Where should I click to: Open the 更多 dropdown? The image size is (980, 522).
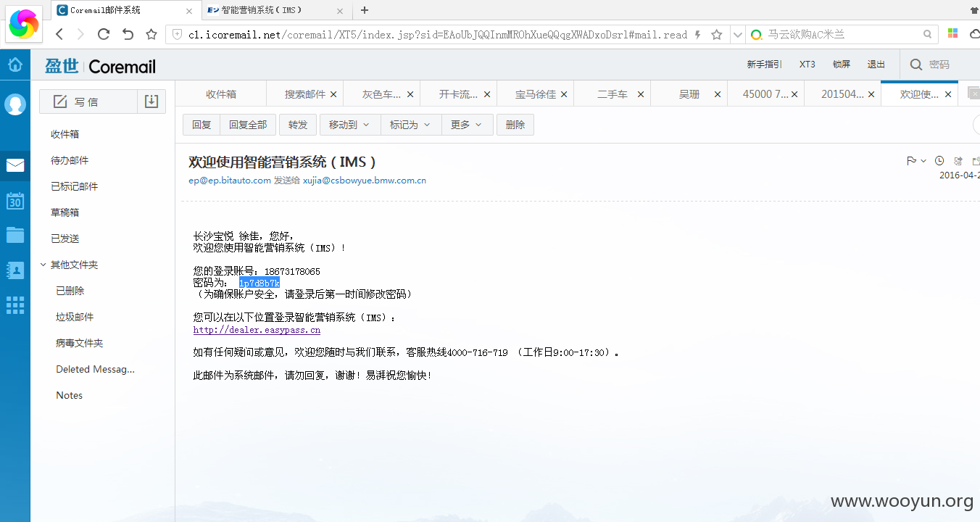coord(468,125)
